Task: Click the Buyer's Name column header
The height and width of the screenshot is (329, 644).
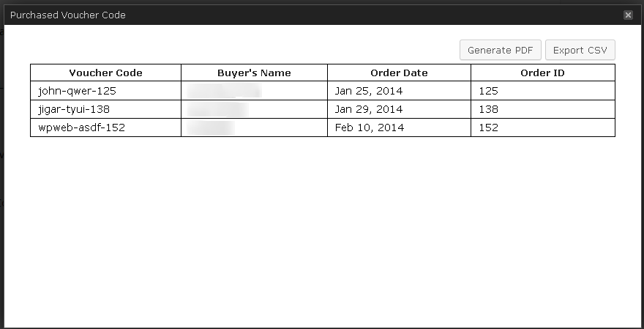Action: tap(254, 73)
